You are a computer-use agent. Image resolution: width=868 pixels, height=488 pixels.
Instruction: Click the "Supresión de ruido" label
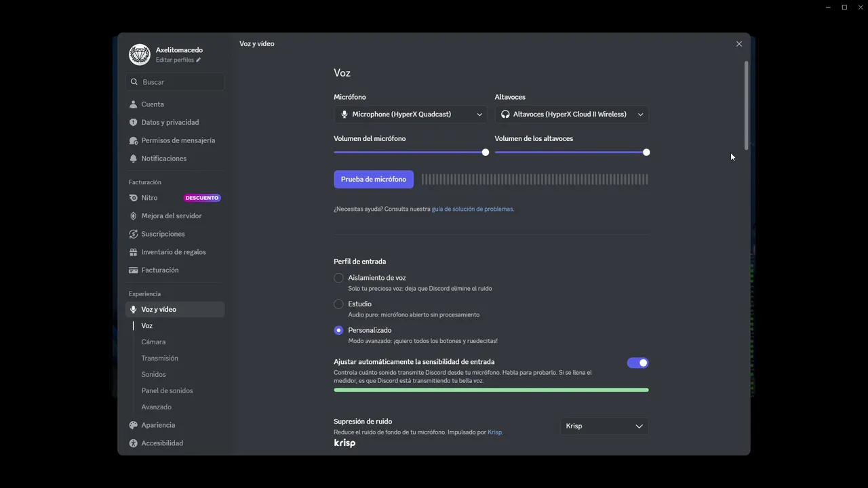click(x=363, y=422)
